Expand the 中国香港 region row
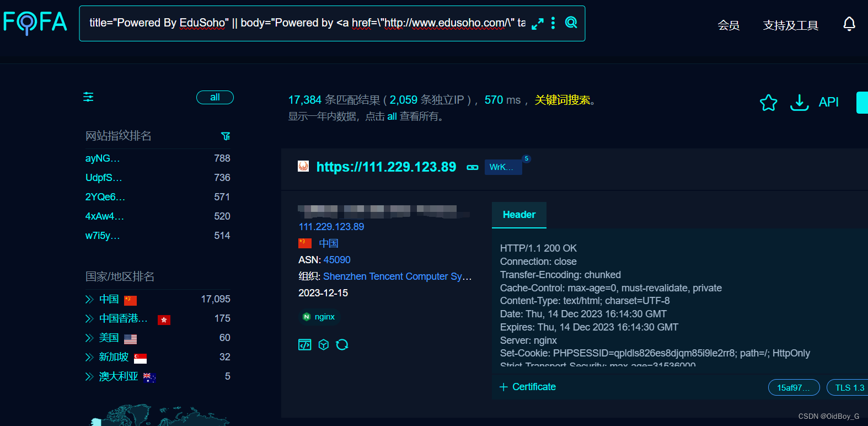 (x=89, y=319)
